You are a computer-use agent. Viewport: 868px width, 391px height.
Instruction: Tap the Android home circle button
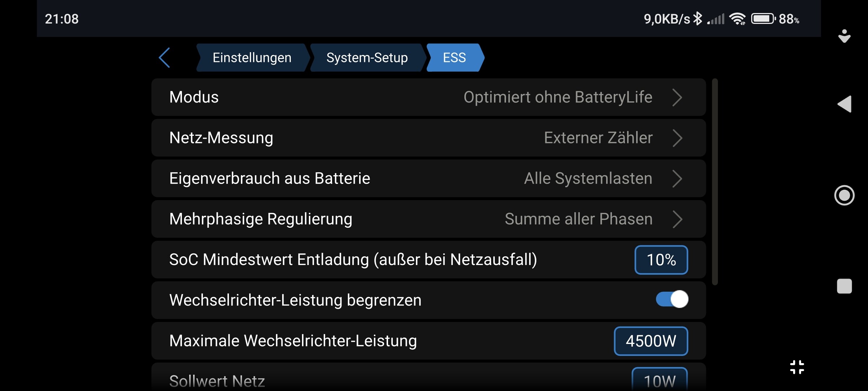(844, 195)
